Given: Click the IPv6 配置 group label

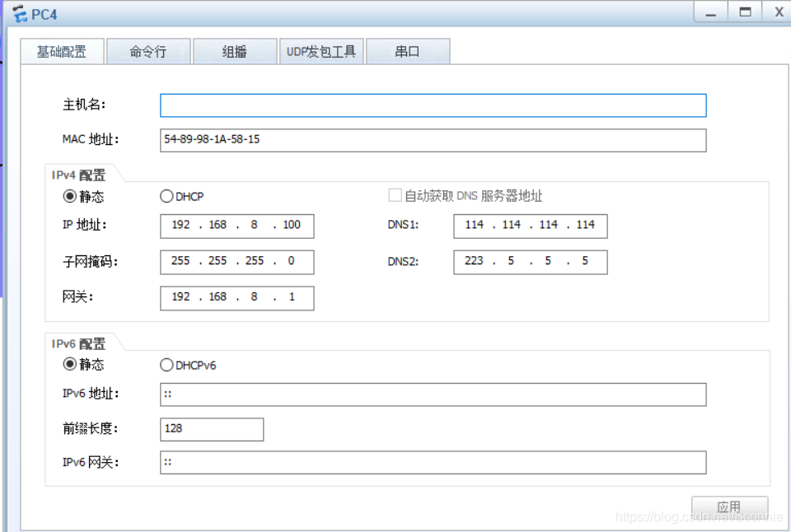Looking at the screenshot, I should coord(79,344).
